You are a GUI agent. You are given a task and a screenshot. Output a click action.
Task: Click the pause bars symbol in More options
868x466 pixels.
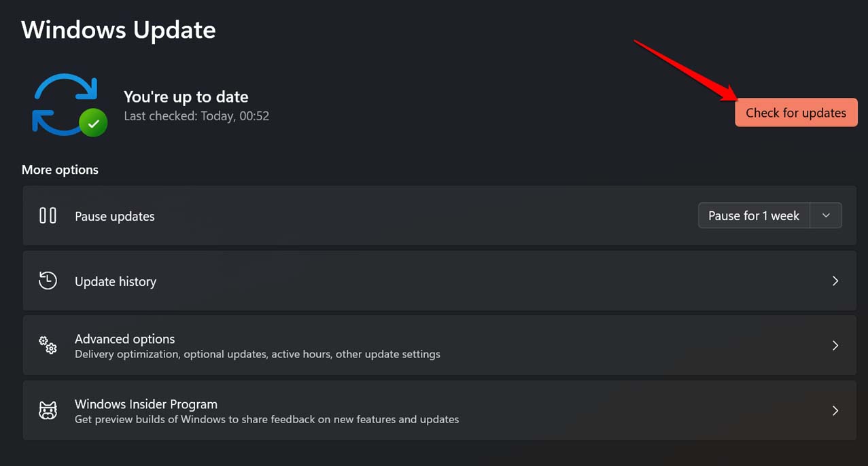(x=48, y=215)
